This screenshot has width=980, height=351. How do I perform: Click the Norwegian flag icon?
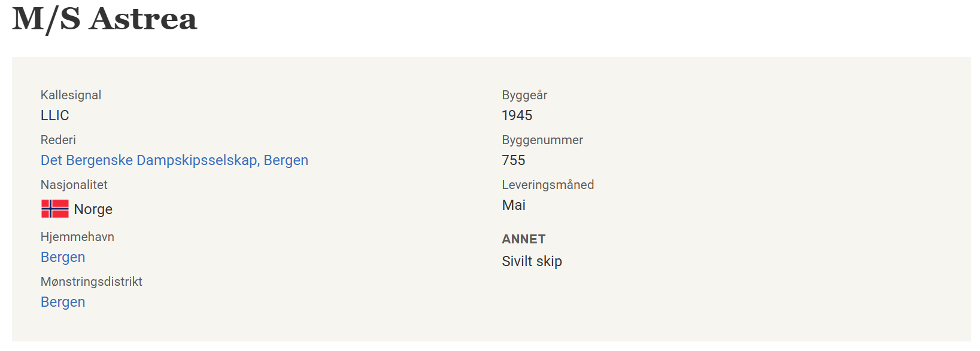(x=54, y=209)
